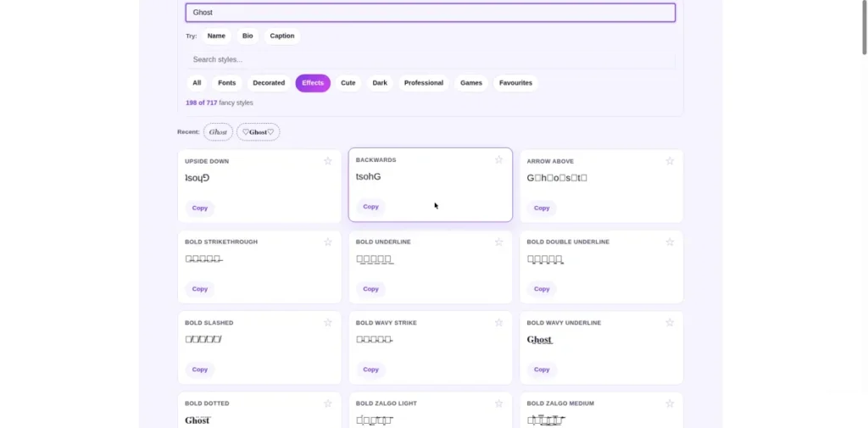Screen dimensions: 868x428
Task: Star the Bold Wavy Strike style
Action: pyautogui.click(x=498, y=323)
